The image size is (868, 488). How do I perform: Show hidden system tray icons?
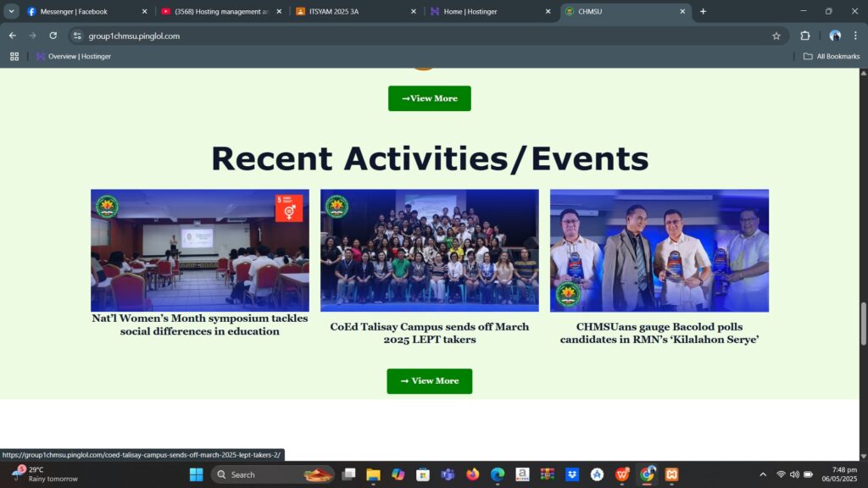tap(762, 474)
